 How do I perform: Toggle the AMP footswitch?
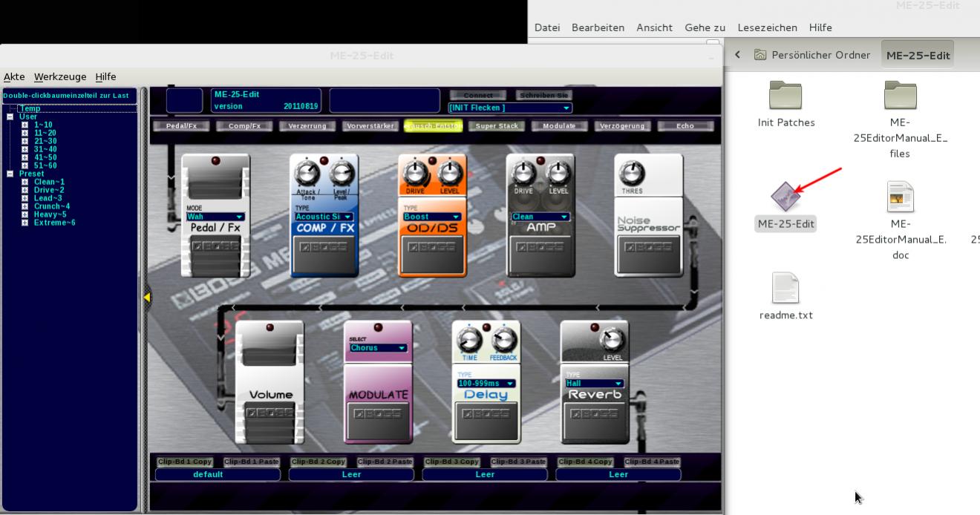coord(540,255)
